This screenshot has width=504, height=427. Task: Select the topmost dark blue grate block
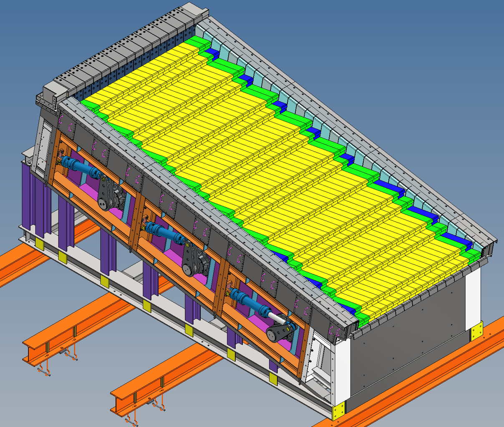tap(212, 53)
